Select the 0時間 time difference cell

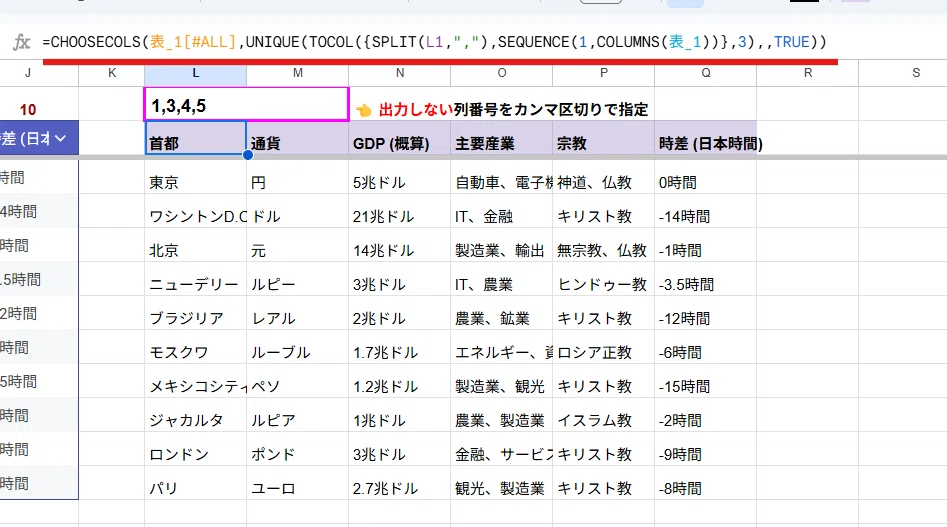coord(706,177)
